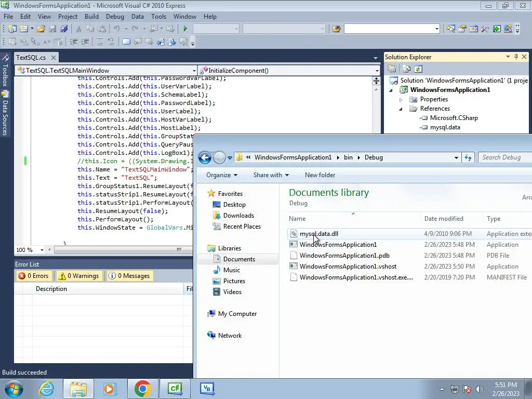Click the bin breadcrumb in Explorer address bar

tap(348, 157)
